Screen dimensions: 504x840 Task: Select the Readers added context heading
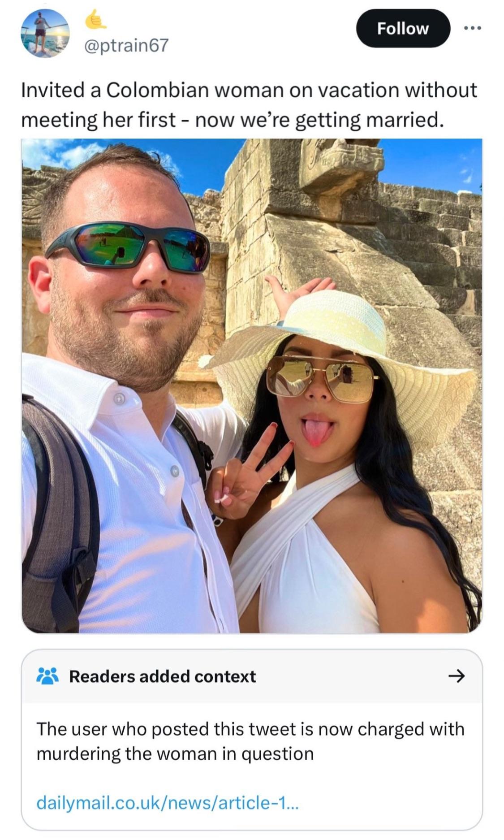click(163, 676)
